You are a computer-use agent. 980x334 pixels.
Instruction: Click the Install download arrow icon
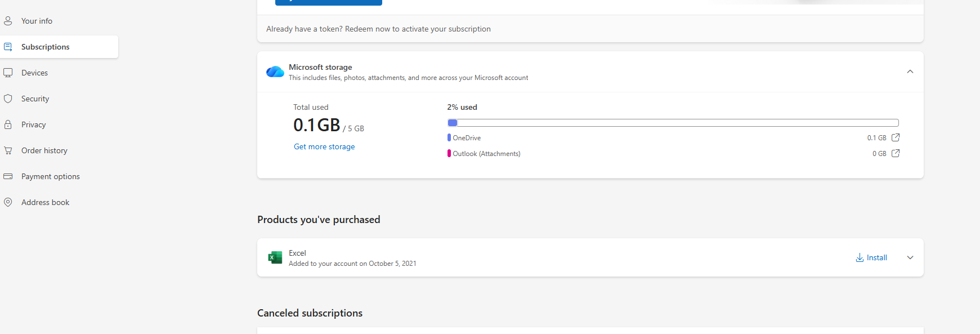[x=860, y=257]
